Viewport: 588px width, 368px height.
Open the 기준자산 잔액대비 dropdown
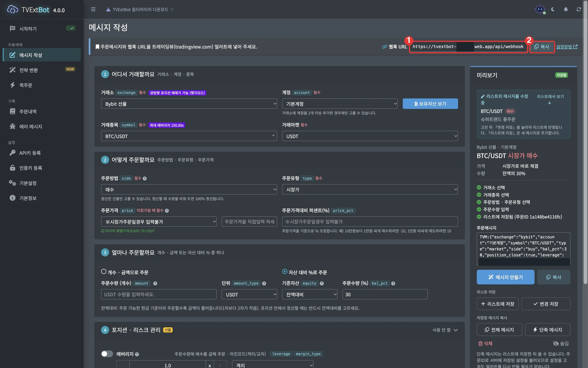coord(310,294)
